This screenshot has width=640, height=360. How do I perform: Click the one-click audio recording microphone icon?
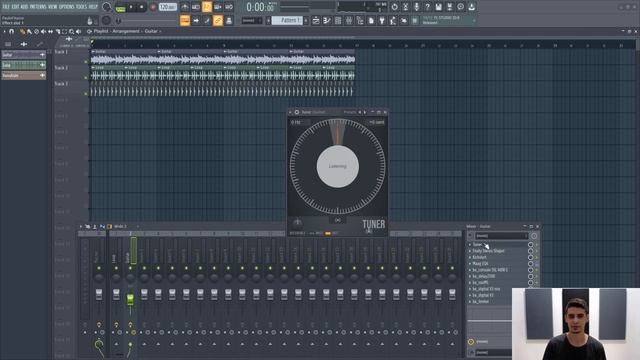point(416,7)
